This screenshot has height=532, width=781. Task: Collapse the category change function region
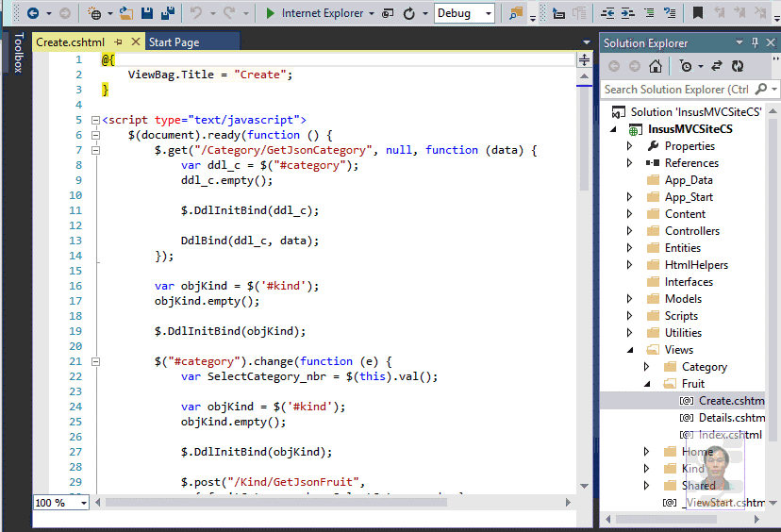tap(95, 361)
